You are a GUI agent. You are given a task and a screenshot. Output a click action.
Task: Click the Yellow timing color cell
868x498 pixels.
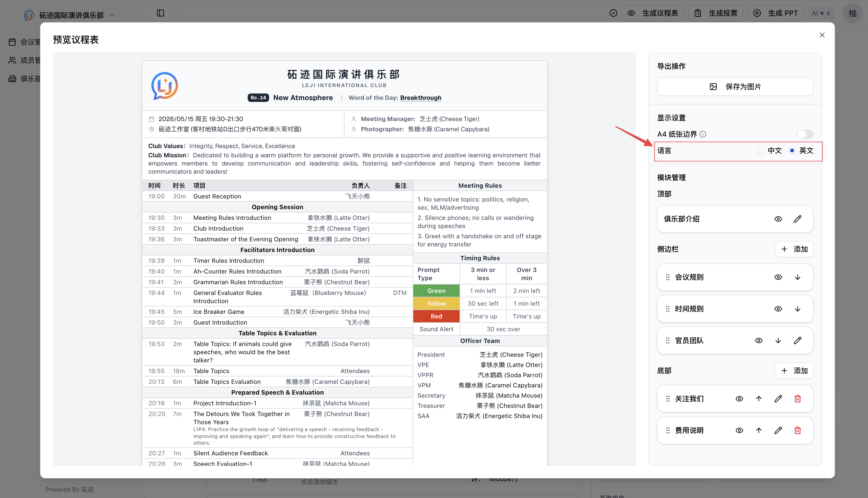click(x=436, y=303)
